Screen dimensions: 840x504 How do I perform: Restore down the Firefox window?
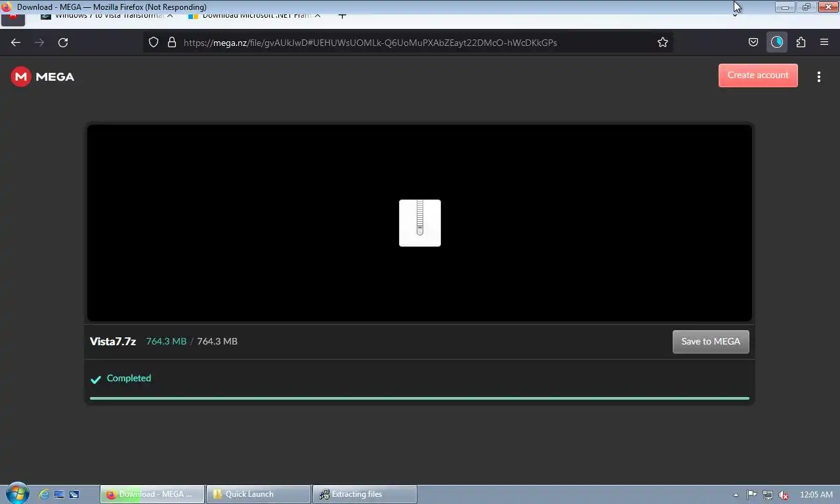pos(807,7)
